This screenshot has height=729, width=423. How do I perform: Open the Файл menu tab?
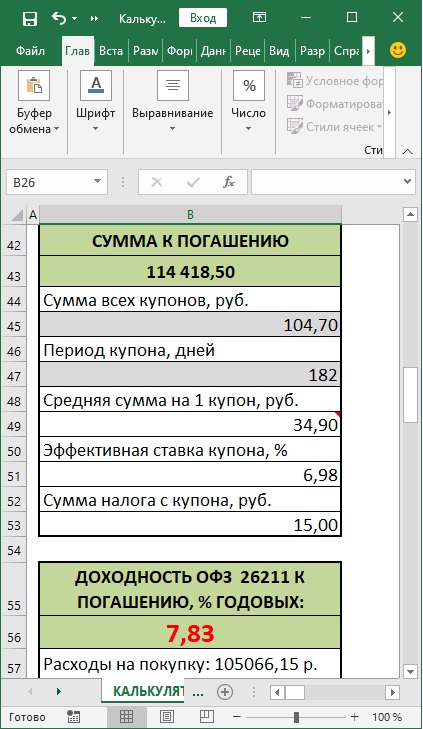tap(30, 51)
